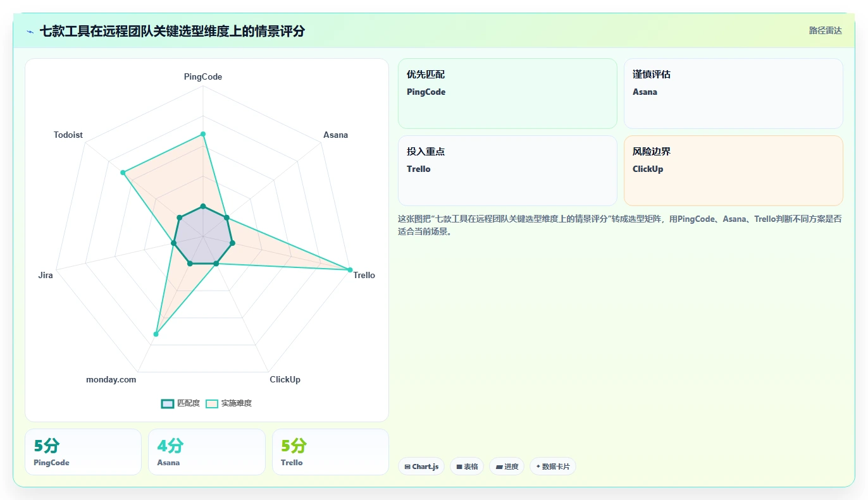Click the 实施难度 data point at Trello
868x500 pixels.
[350, 270]
